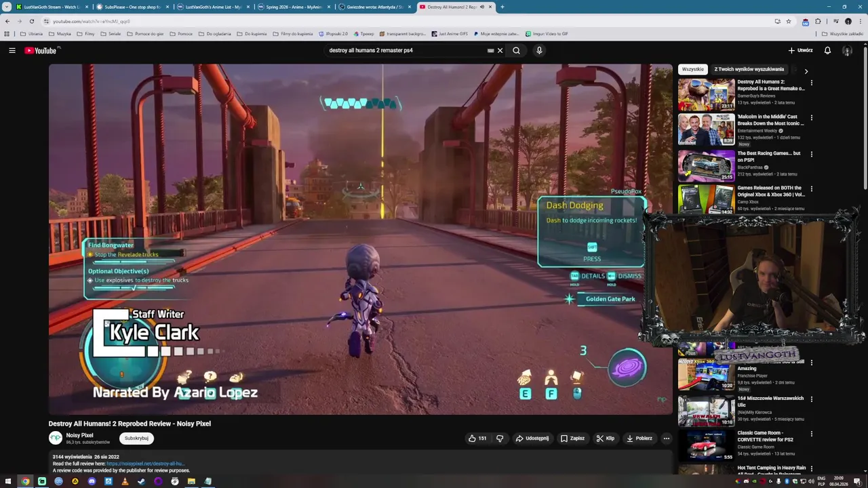Open Chrome three-dot menu
Image resolution: width=868 pixels, height=488 pixels.
[x=859, y=21]
